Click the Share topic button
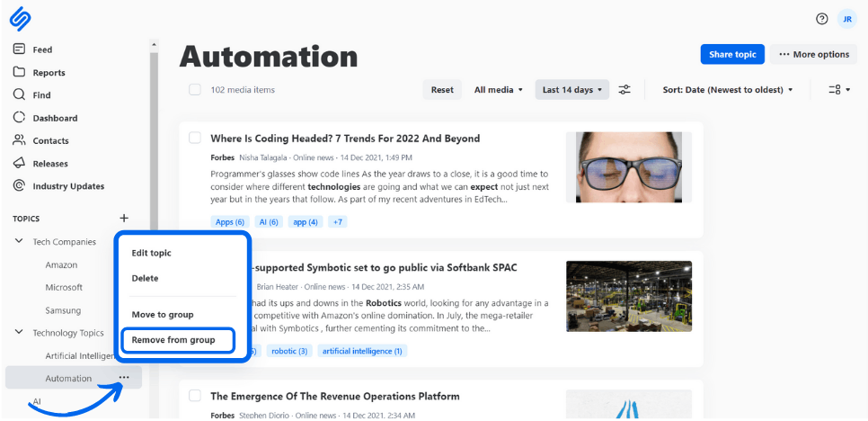 tap(732, 54)
